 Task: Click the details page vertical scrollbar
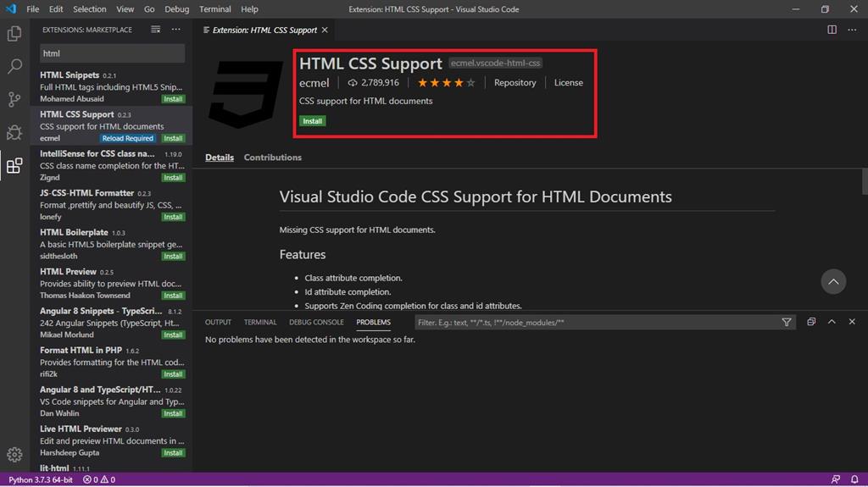[x=865, y=182]
